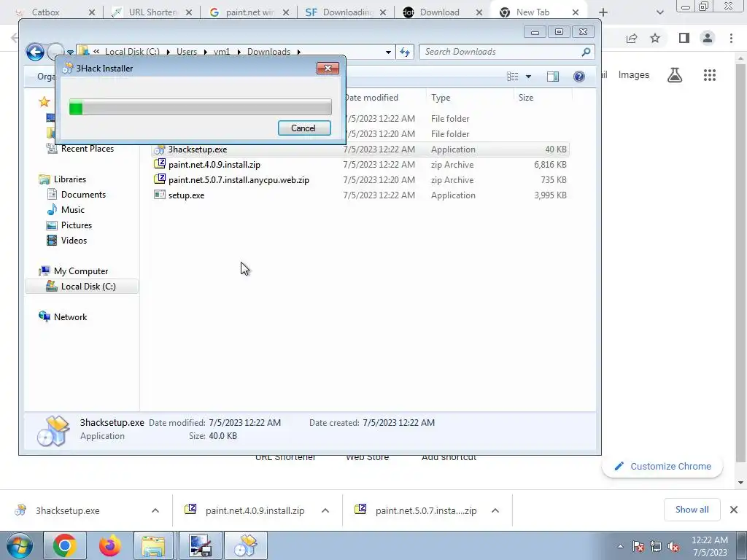Switch to the URL Shortener tab

[x=152, y=12]
